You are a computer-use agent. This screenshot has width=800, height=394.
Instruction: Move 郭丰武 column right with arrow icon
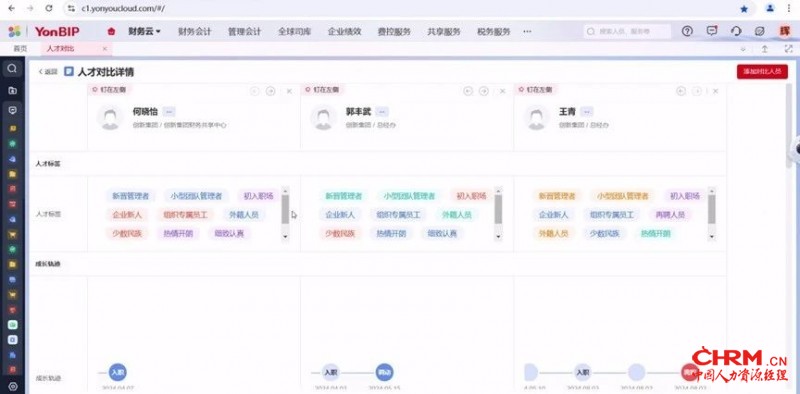click(484, 91)
